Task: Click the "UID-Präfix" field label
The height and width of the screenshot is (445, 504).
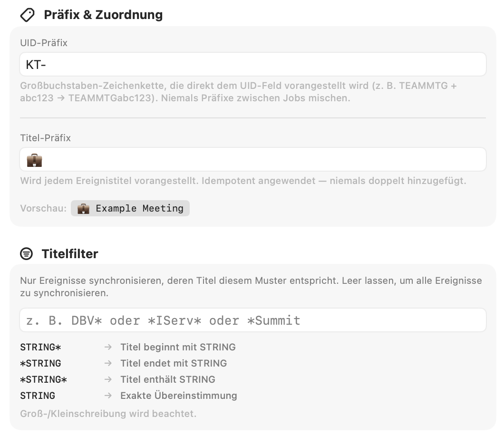Action: pos(44,43)
